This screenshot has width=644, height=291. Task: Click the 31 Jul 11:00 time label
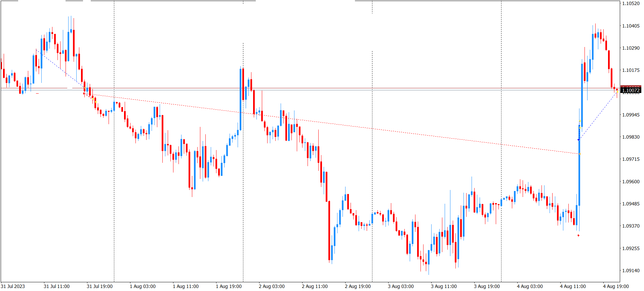coord(56,286)
